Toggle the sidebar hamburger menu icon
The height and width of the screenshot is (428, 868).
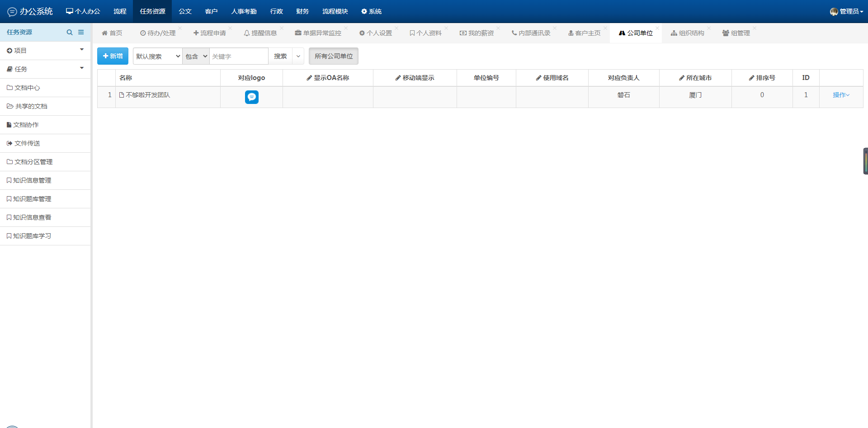point(81,33)
